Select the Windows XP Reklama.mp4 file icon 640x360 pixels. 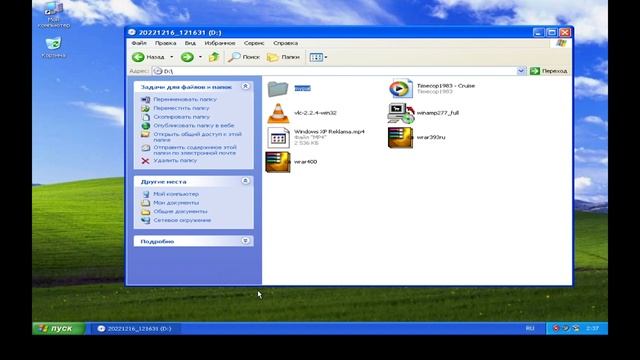coord(278,138)
